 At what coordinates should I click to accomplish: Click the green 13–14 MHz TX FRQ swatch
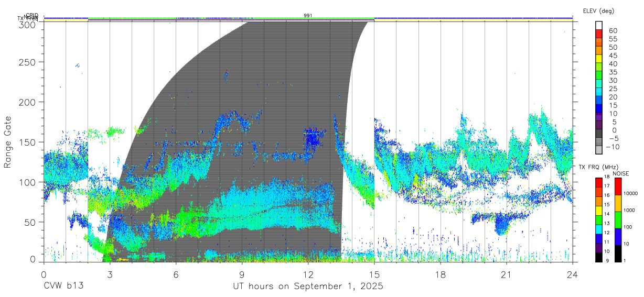pyautogui.click(x=599, y=219)
